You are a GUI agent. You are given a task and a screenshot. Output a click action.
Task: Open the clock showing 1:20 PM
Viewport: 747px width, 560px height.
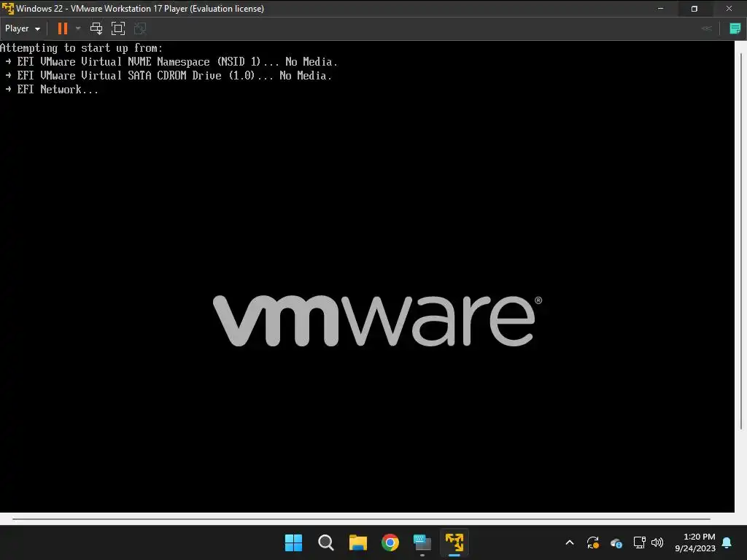click(695, 542)
